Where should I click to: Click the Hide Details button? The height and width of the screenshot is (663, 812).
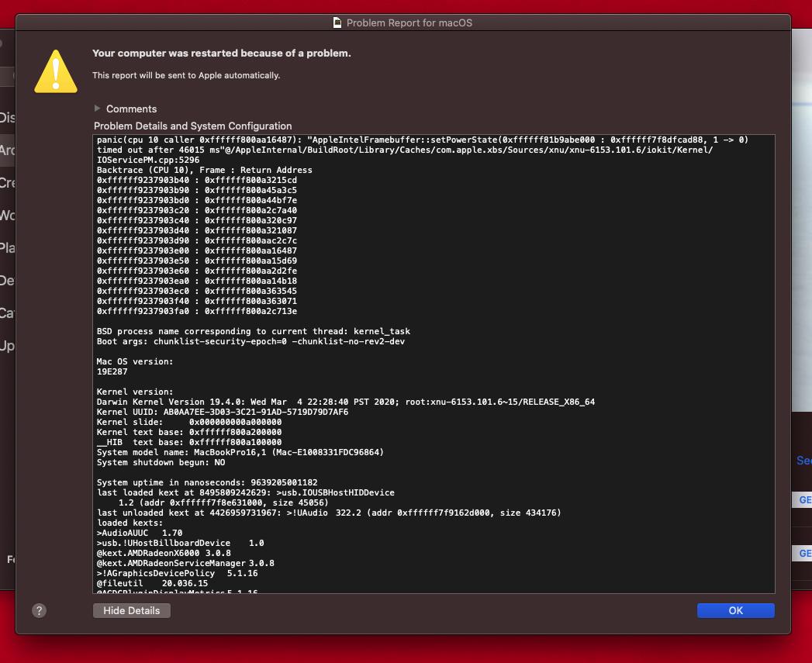[x=132, y=611]
